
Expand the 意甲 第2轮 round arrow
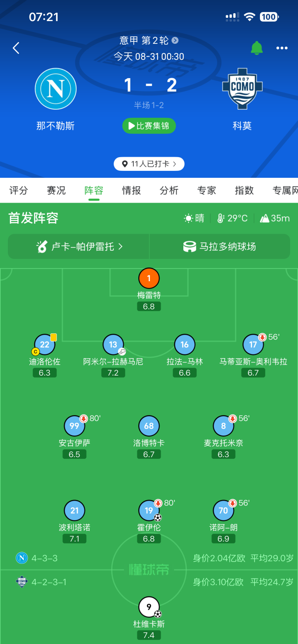click(x=175, y=40)
